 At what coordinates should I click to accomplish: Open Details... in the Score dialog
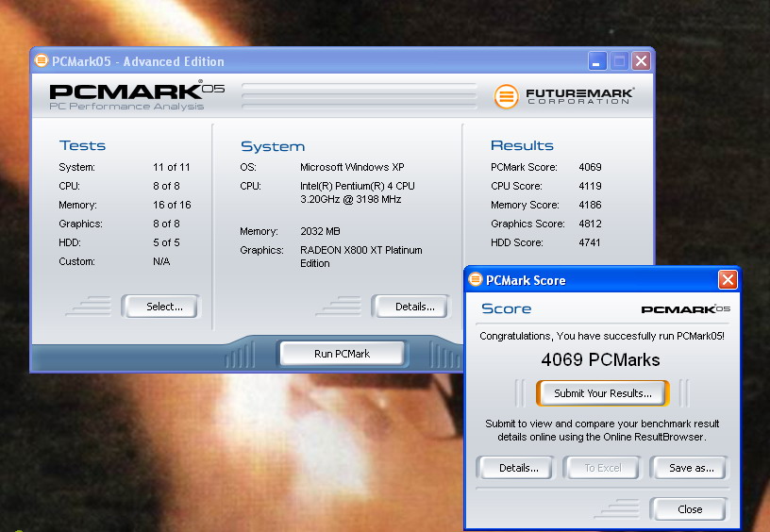coord(515,468)
